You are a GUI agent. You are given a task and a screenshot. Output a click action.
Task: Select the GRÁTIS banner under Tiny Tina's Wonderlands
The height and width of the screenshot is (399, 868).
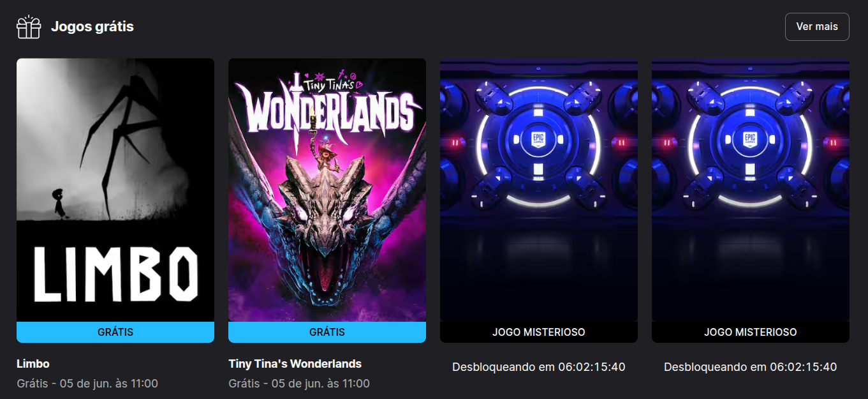coord(327,332)
